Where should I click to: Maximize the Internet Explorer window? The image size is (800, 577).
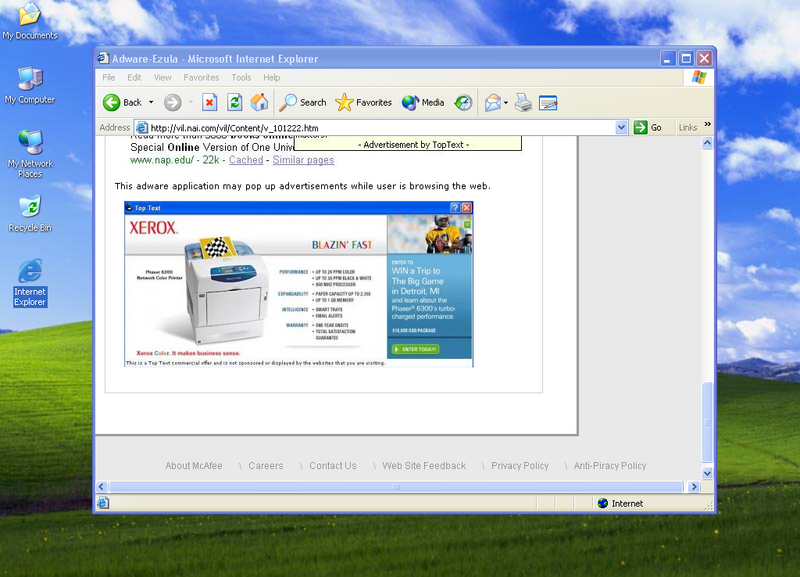[x=686, y=59]
